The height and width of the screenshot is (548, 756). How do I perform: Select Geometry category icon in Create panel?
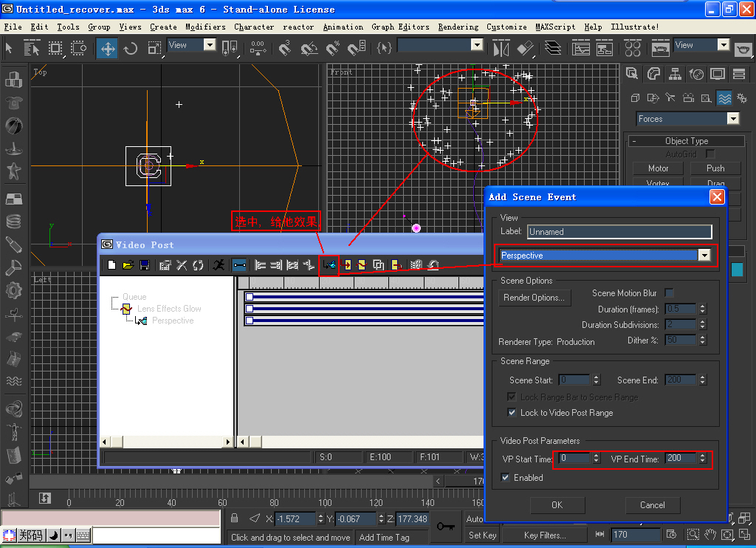(635, 98)
